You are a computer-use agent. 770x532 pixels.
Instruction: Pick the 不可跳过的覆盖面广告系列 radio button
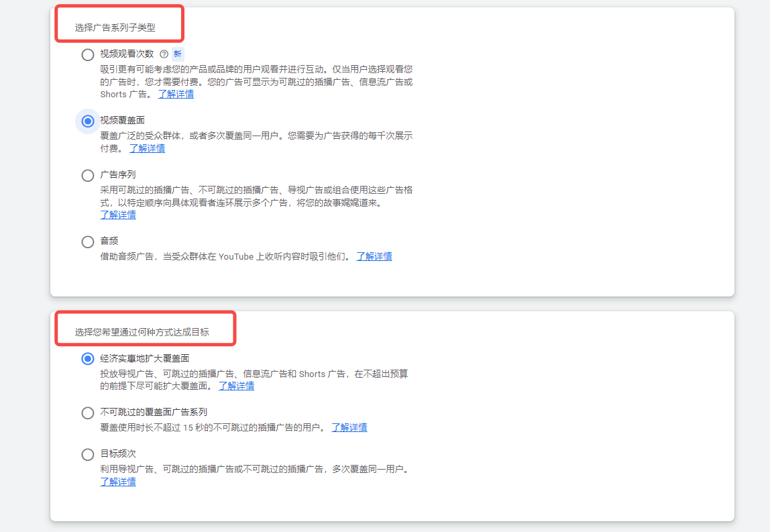(88, 413)
